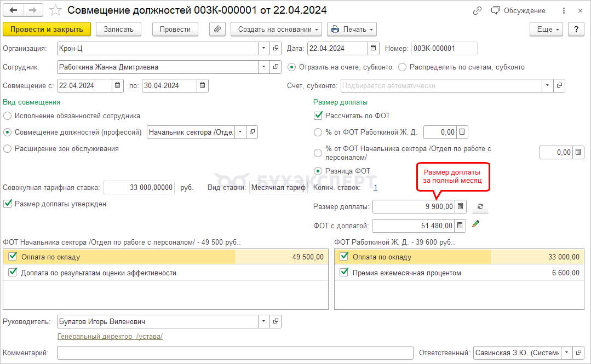The height and width of the screenshot is (364, 591).
Task: Go forward with the right arrow button
Action: 33,10
